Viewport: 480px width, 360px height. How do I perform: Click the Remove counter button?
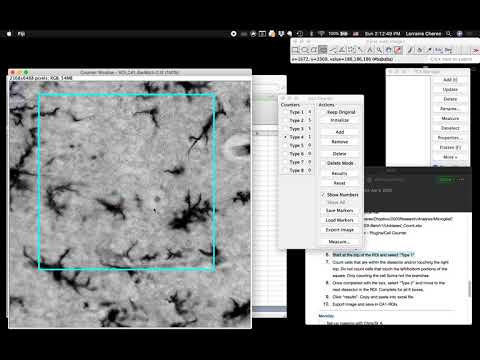[340, 142]
